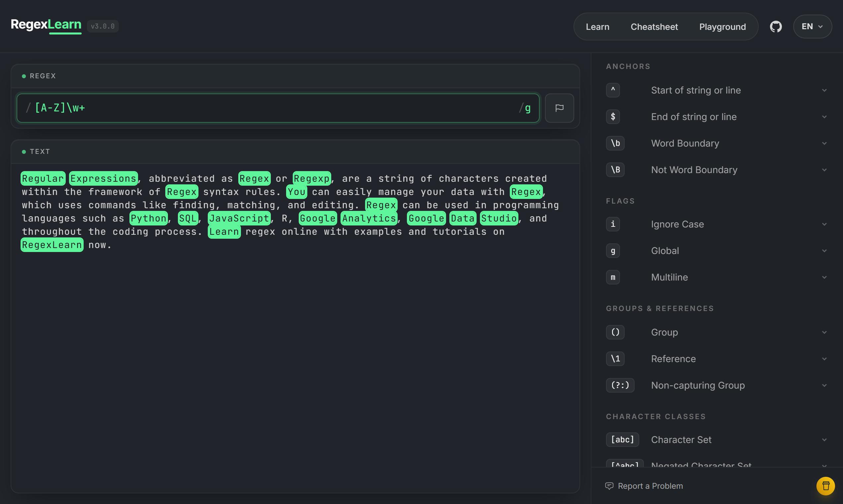Click the highlighted word "Regular"
The width and height of the screenshot is (843, 504).
click(x=43, y=178)
